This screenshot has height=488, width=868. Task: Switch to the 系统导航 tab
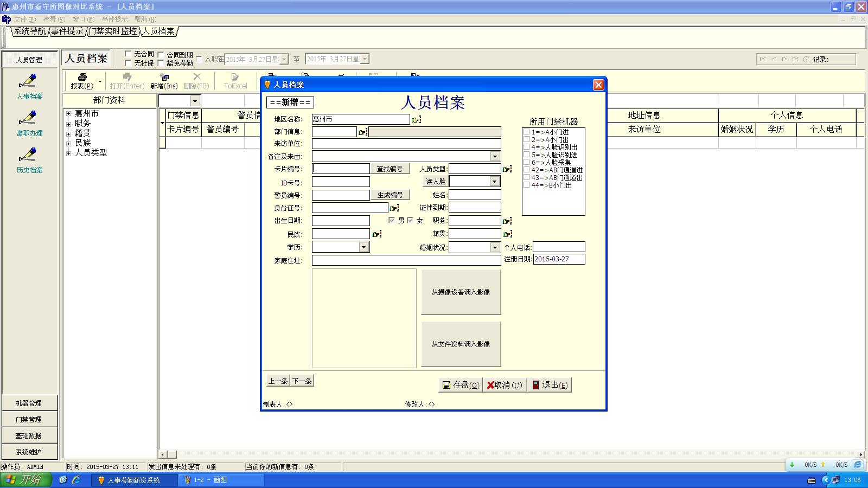coord(30,31)
